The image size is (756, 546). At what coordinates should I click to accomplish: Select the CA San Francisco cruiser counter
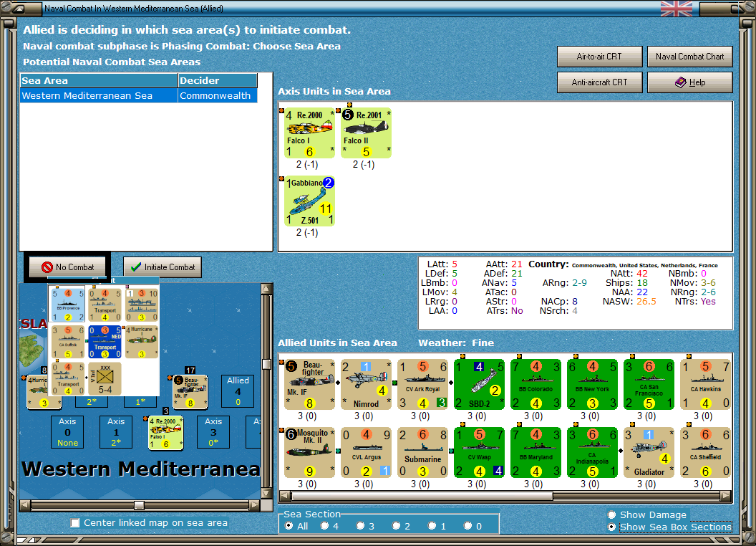point(649,385)
